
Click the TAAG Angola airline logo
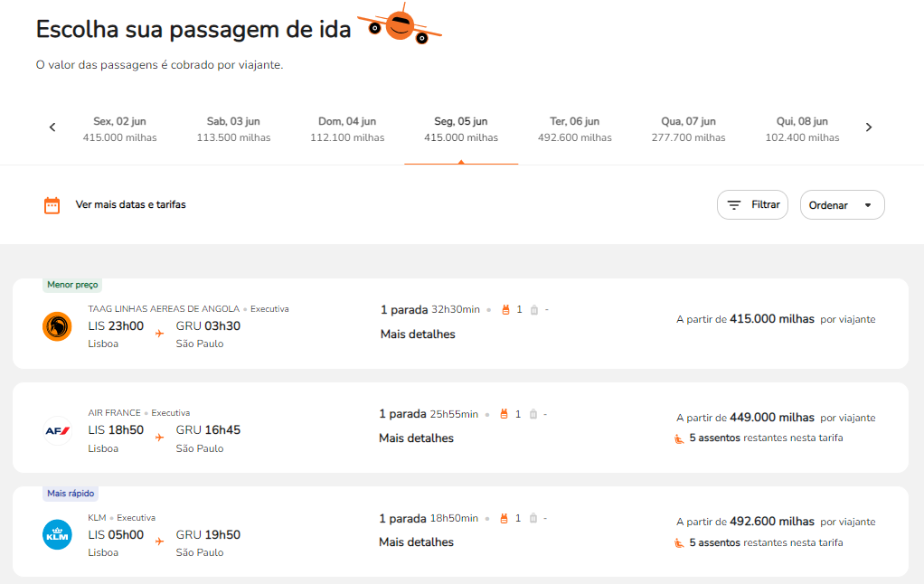click(57, 325)
